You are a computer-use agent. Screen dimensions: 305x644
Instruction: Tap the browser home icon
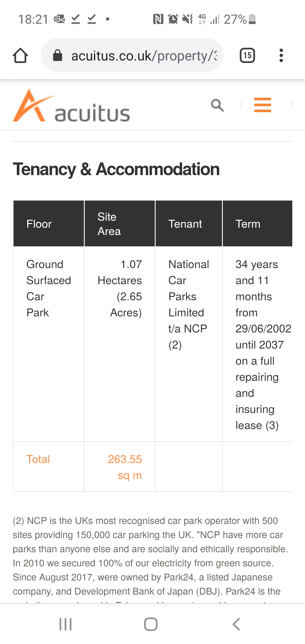[x=20, y=55]
